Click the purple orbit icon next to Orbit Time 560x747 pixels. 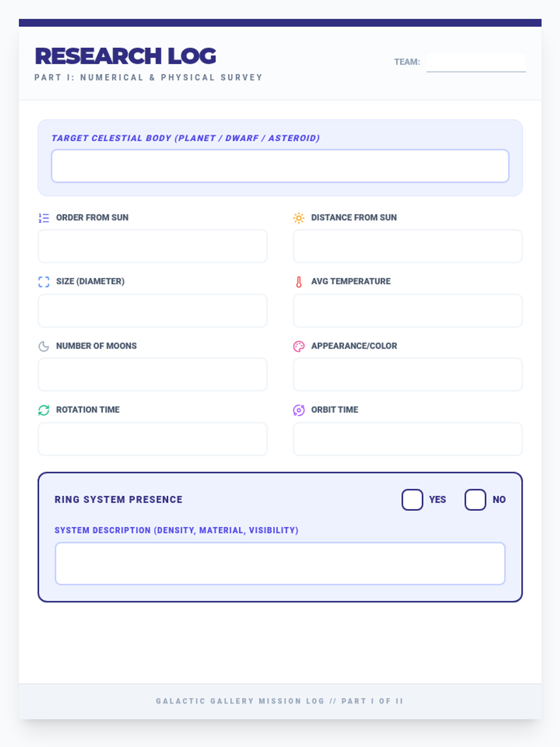[x=299, y=410]
